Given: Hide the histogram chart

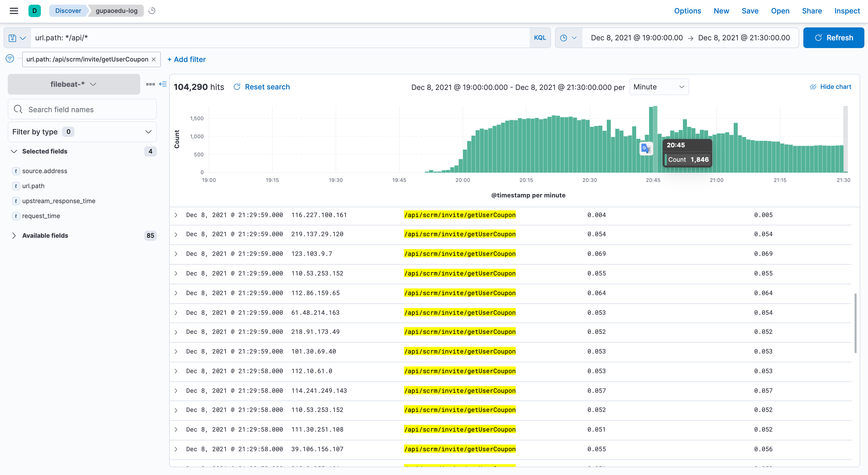Looking at the screenshot, I should tap(830, 87).
